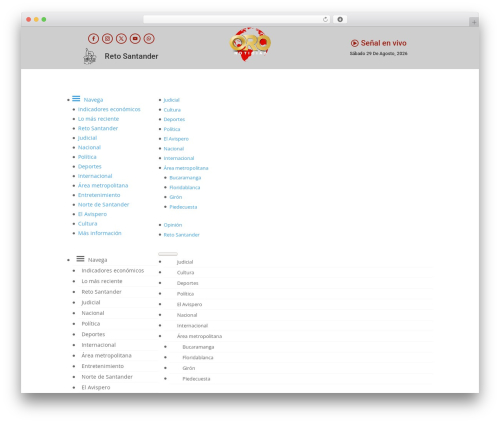The width and height of the screenshot is (500, 423).
Task: Open the Opinión link
Action: (173, 225)
